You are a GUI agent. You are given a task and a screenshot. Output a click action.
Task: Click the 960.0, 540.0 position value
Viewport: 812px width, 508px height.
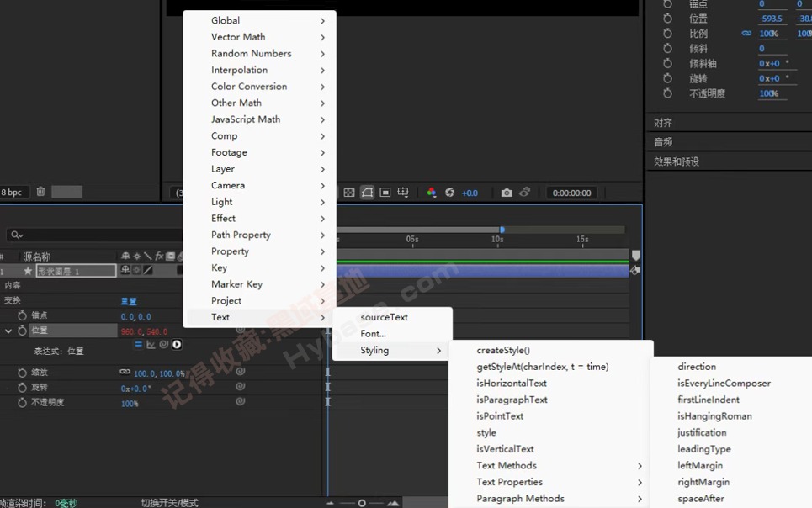(144, 331)
